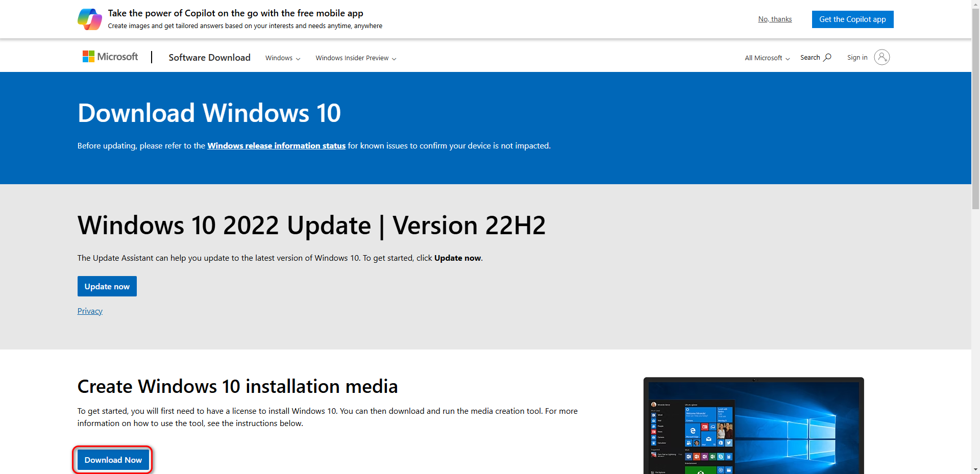Viewport: 980px width, 474px height.
Task: Click the Download Windows 10 heading
Action: point(209,113)
